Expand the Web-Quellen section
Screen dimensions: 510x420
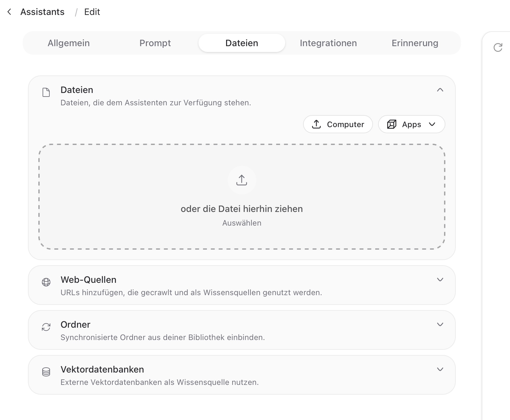pyautogui.click(x=440, y=280)
